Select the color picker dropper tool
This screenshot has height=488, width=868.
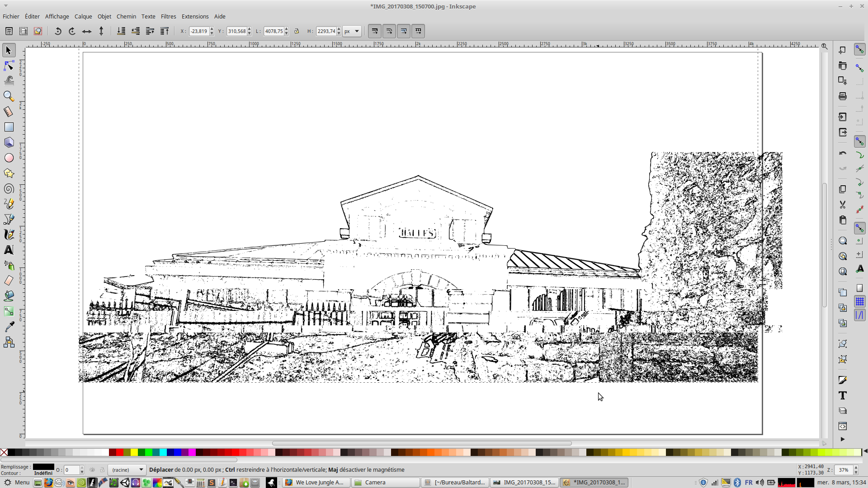click(9, 327)
